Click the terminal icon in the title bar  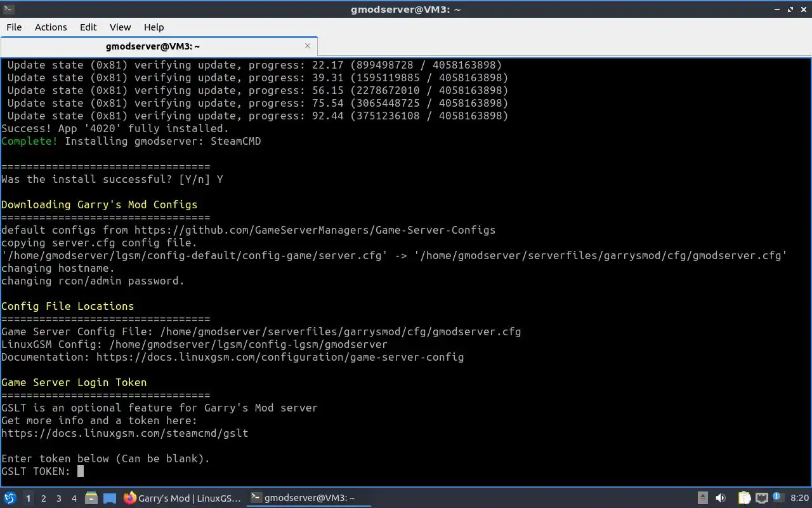(x=8, y=9)
